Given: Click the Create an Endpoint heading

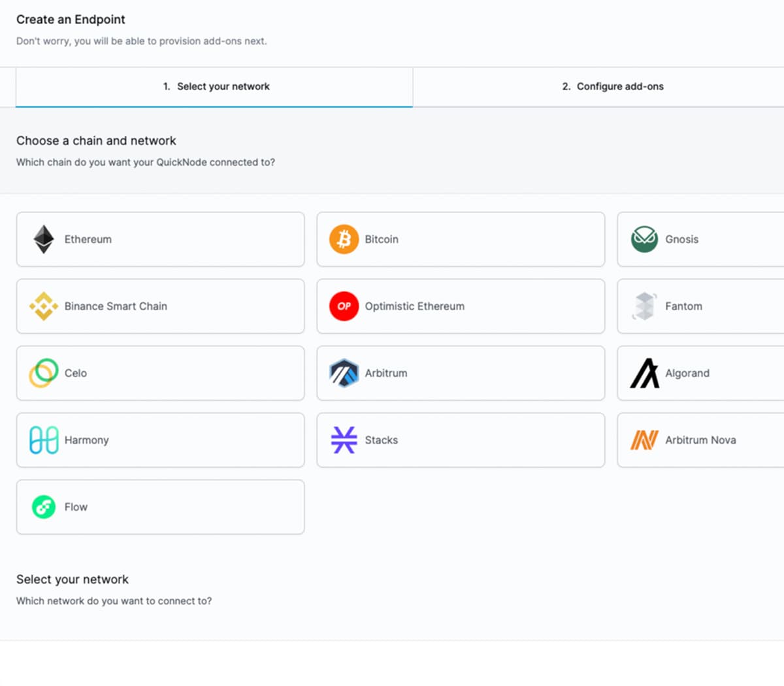Looking at the screenshot, I should click(x=71, y=20).
